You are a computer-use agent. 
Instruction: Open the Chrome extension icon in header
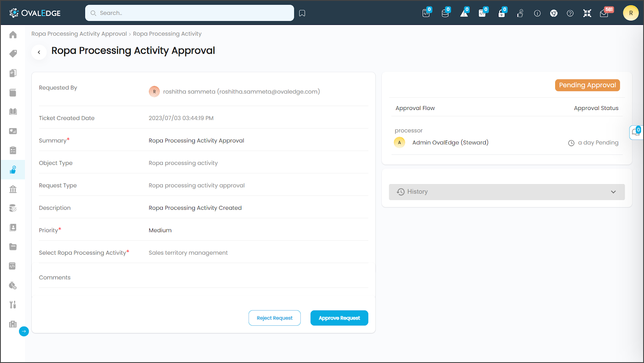554,14
